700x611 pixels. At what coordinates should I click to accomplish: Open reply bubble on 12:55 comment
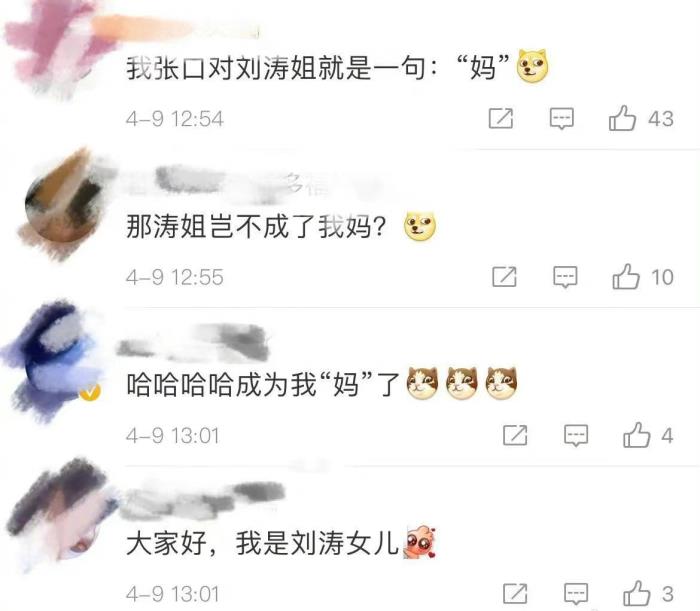pyautogui.click(x=565, y=278)
